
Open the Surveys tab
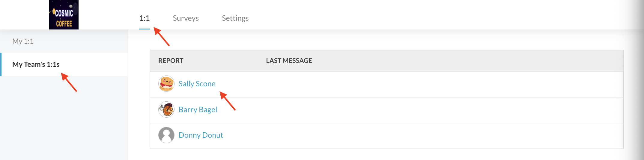(186, 18)
